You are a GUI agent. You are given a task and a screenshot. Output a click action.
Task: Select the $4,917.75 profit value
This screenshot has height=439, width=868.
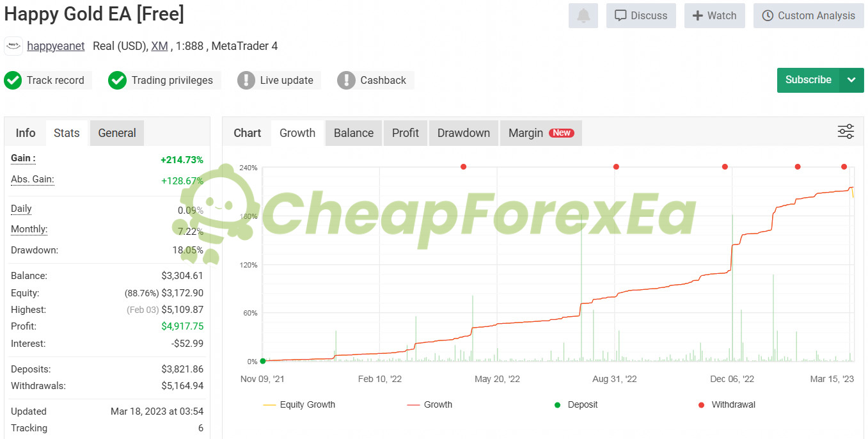182,326
